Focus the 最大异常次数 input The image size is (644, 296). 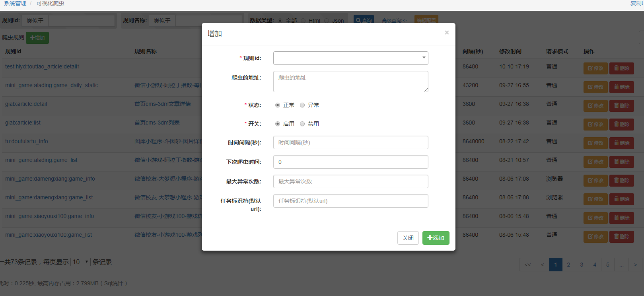tap(350, 181)
